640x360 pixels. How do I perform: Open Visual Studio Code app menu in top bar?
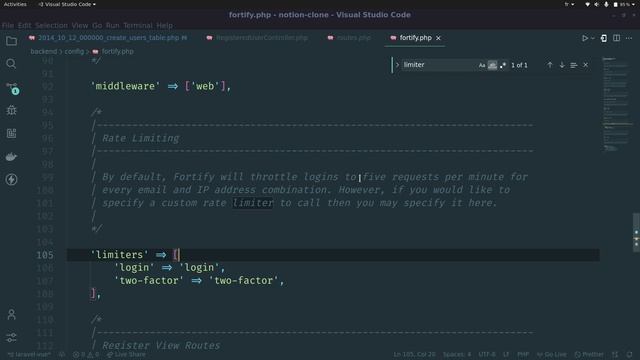point(67,4)
